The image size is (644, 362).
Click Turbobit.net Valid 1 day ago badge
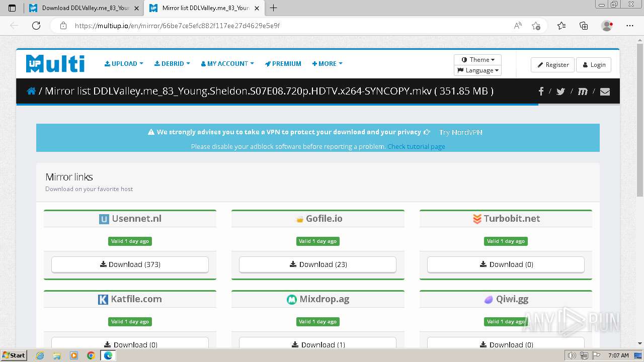[506, 241]
